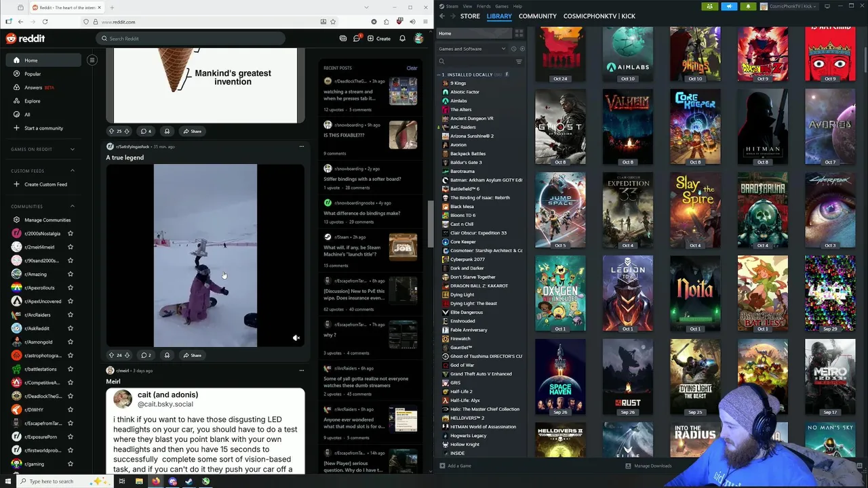
Task: Open the Reddit chat icon in header
Action: coord(357,39)
